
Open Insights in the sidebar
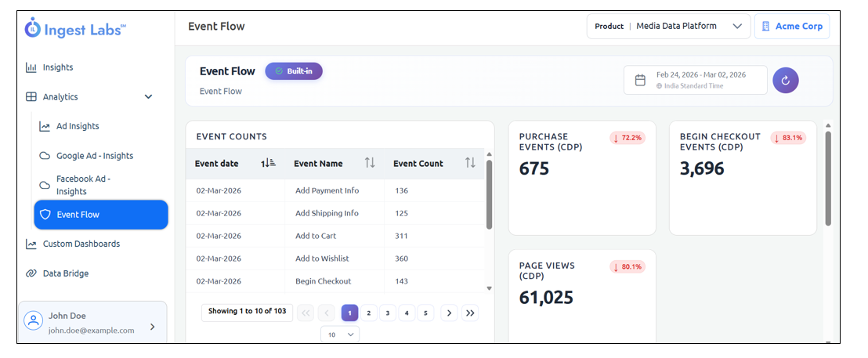(58, 67)
